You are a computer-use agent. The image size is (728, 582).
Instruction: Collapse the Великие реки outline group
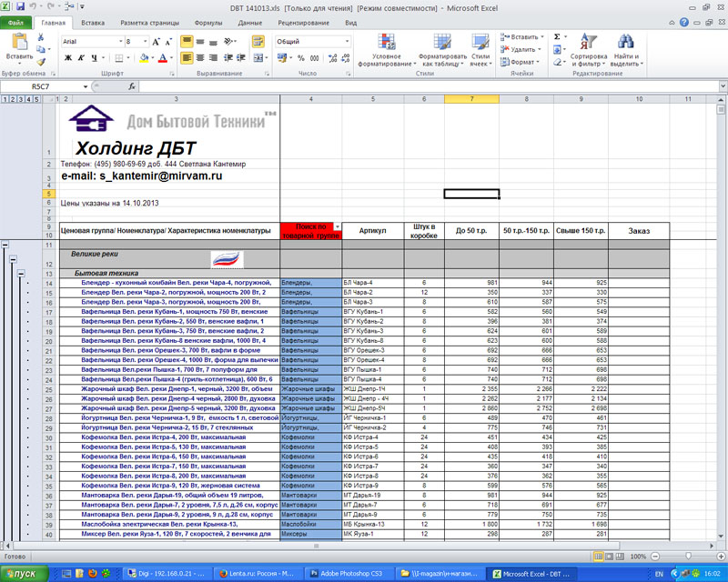(x=13, y=259)
